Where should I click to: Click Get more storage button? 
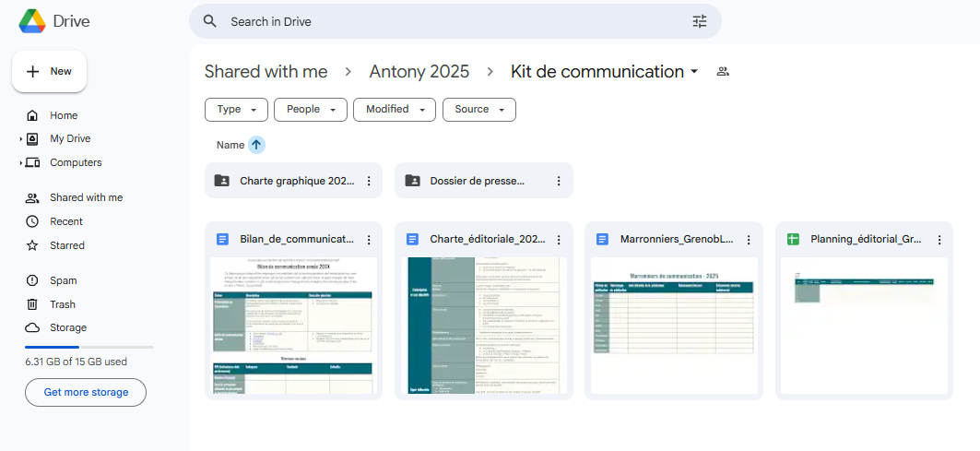(x=86, y=393)
